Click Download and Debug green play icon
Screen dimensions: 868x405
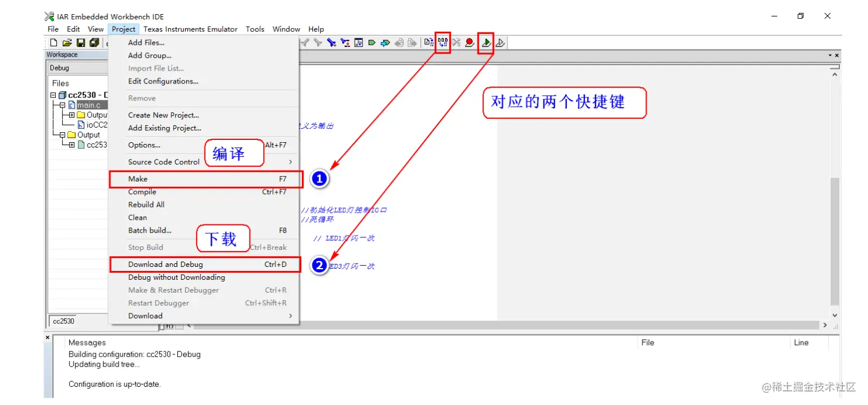point(486,42)
